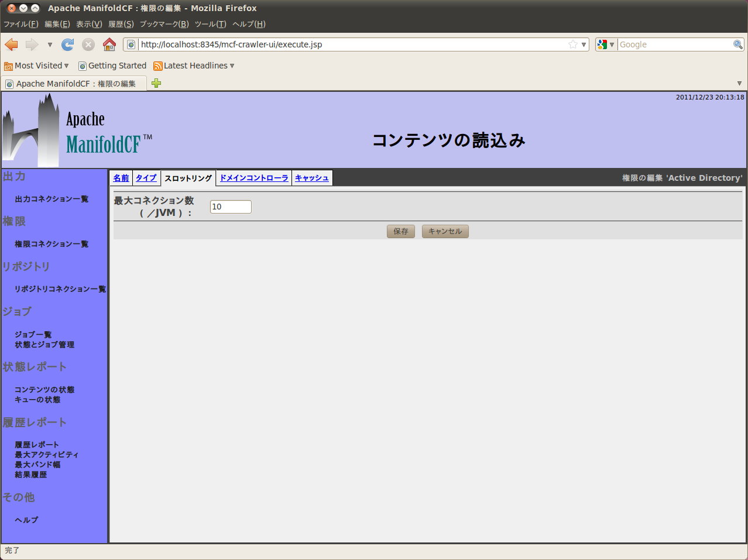Viewport: 748px width, 560px height.
Task: Click the Stop loading icon
Action: tap(88, 44)
